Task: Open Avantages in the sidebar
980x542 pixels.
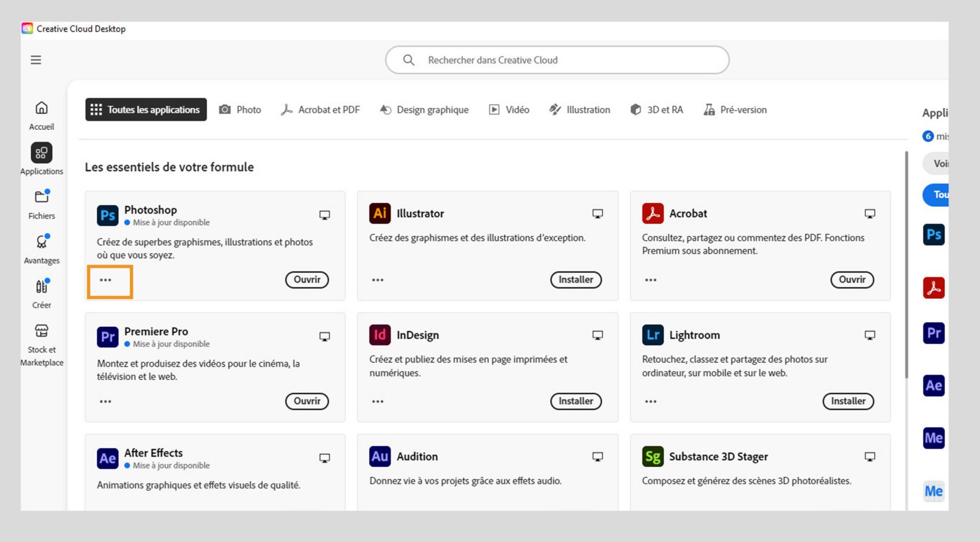Action: [x=41, y=242]
